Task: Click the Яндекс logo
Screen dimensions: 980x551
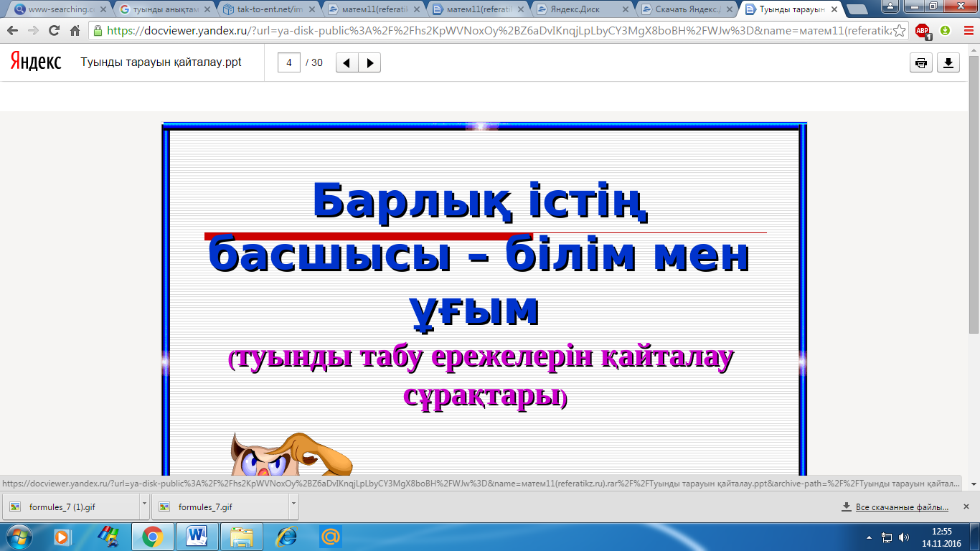Action: 36,62
